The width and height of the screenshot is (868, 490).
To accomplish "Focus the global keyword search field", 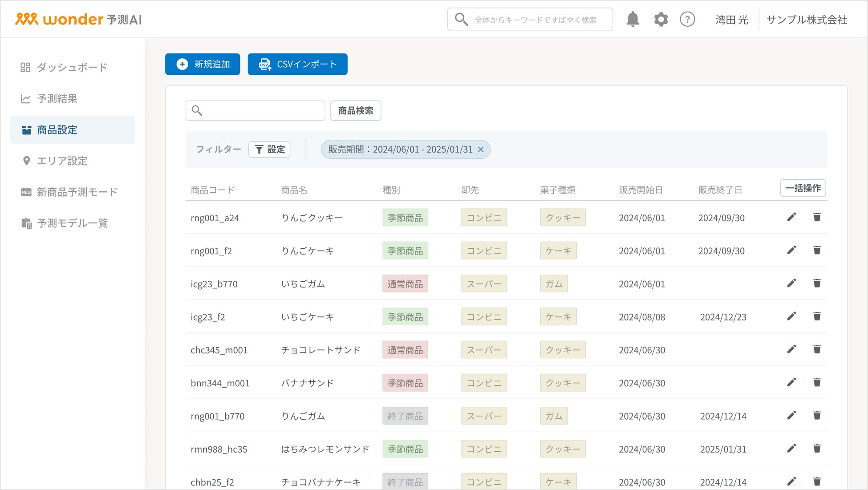I will pos(535,20).
